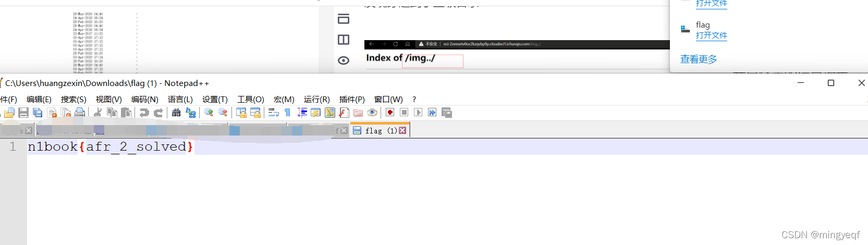Toggle synchronized horizontal scrolling
The width and height of the screenshot is (868, 245).
click(x=255, y=113)
